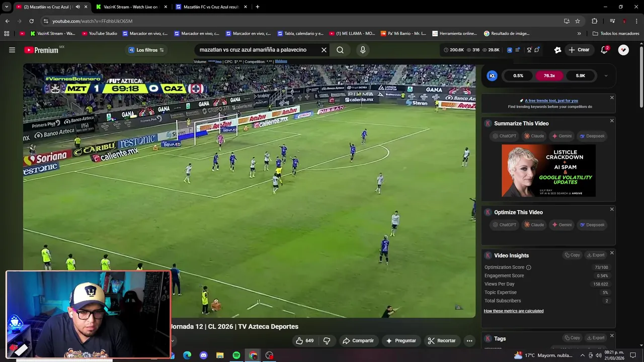Open A free trends tool link
Screen dimensions: 644x362
click(x=551, y=101)
